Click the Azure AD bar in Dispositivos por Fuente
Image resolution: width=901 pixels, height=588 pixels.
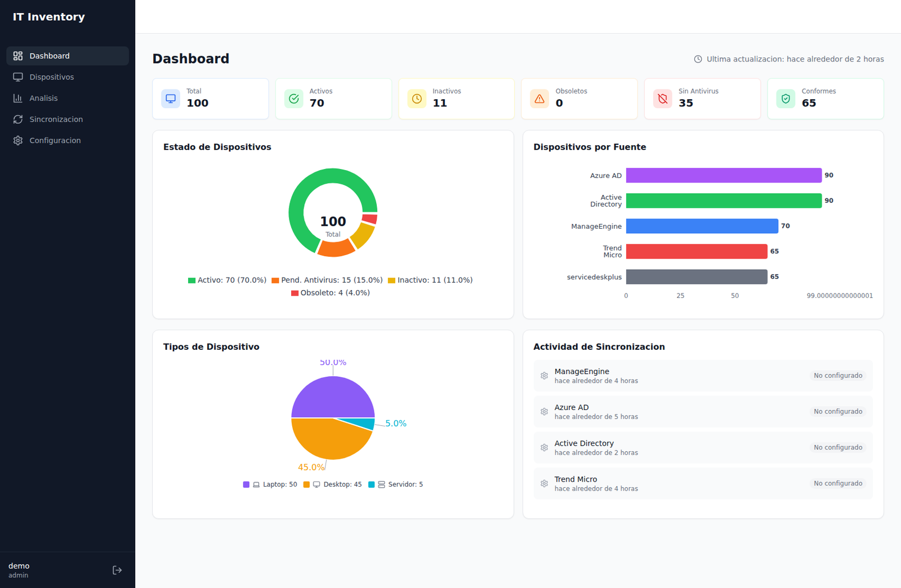724,175
